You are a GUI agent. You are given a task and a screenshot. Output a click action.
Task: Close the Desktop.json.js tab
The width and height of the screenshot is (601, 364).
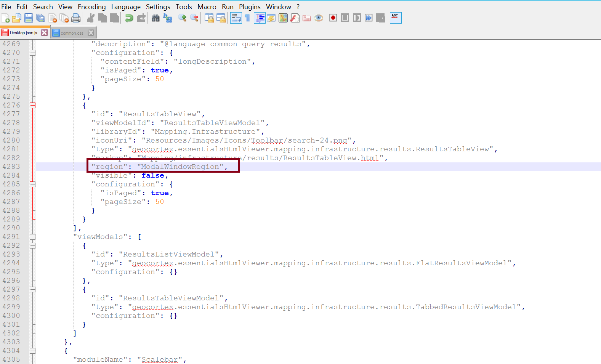click(x=45, y=33)
